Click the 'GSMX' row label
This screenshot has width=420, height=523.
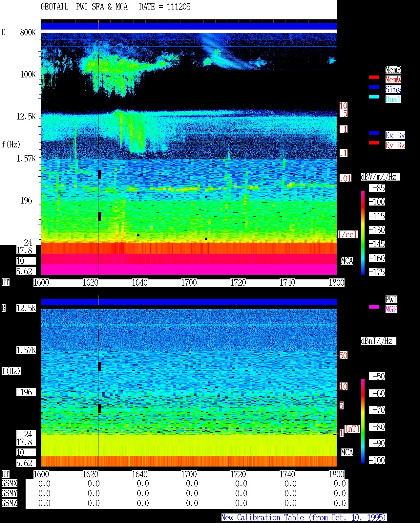[9, 484]
